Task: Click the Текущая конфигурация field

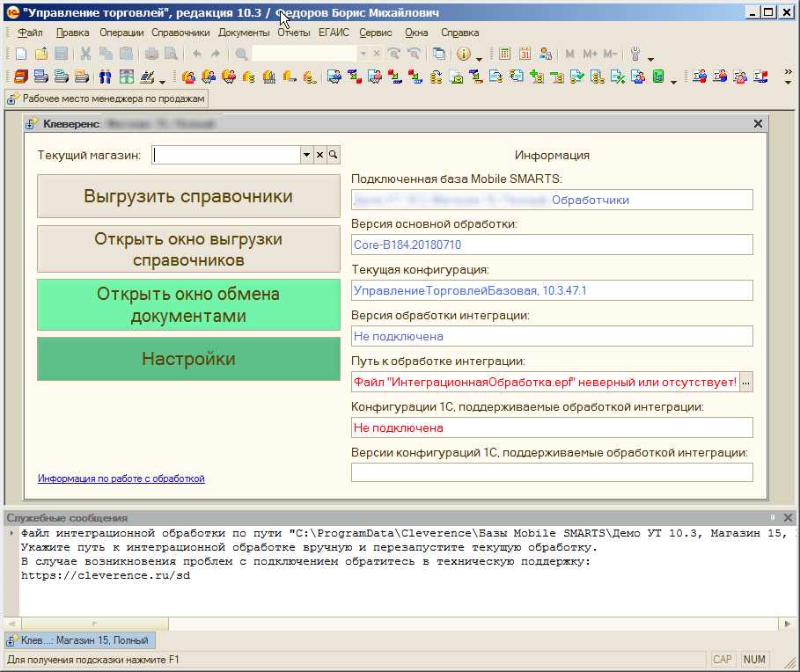Action: [x=552, y=290]
